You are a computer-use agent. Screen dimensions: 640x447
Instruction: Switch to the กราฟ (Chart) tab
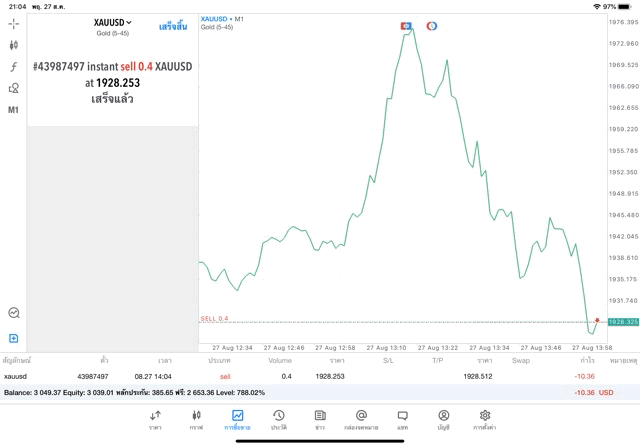point(196,419)
